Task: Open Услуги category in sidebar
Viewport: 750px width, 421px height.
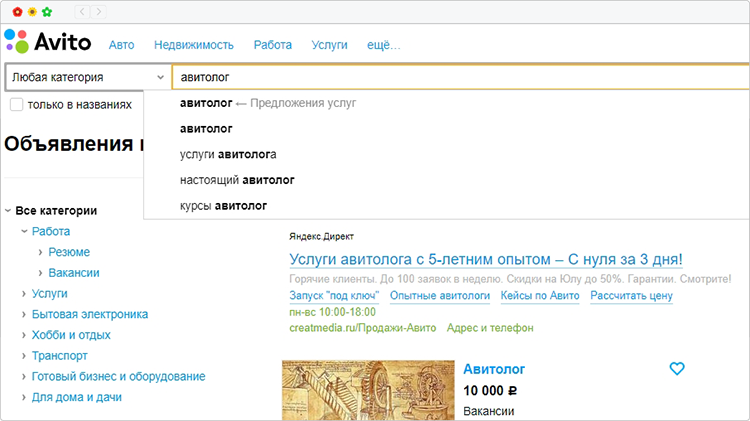Action: [49, 293]
